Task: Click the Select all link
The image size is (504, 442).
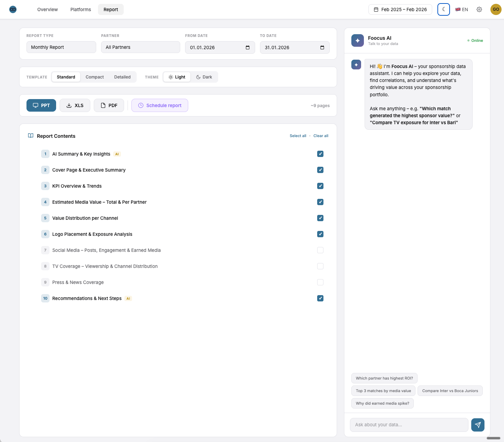Action: point(298,136)
